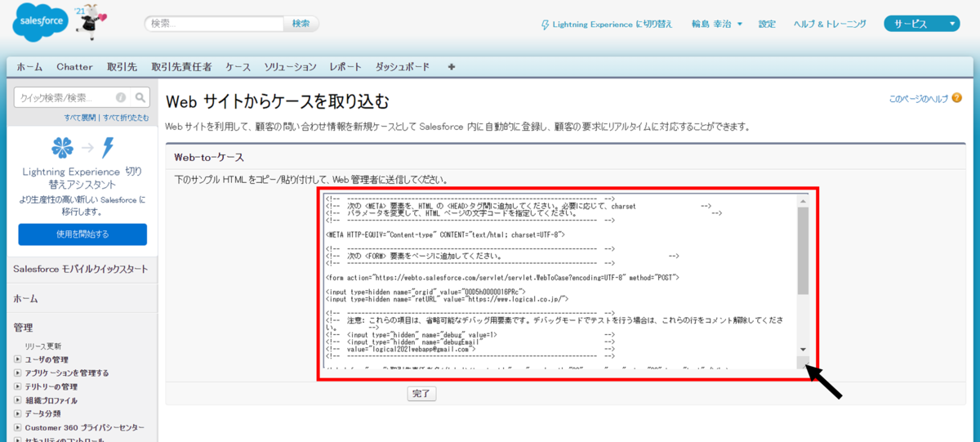Click inside the sample HTML code textarea
The width and height of the screenshot is (980, 442).
click(559, 282)
